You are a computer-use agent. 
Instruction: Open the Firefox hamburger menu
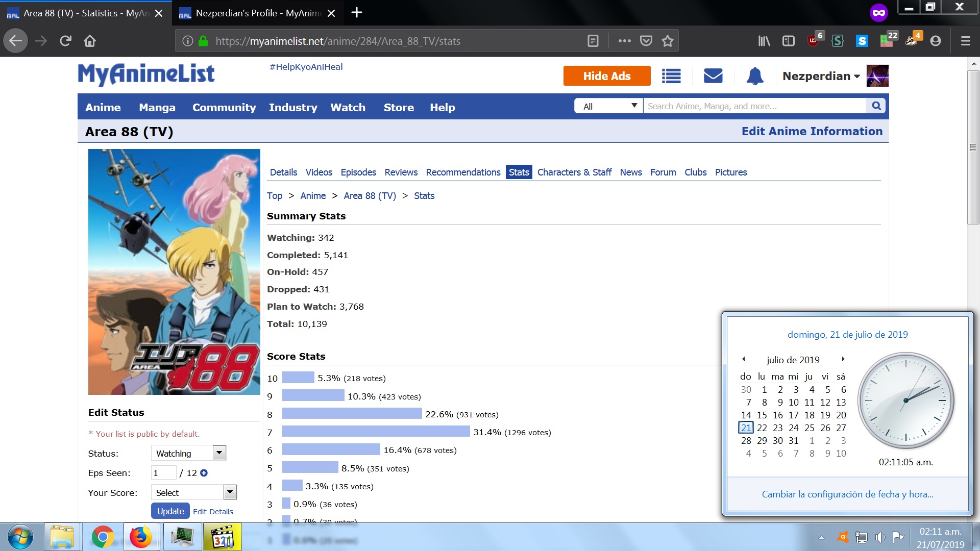click(x=966, y=41)
